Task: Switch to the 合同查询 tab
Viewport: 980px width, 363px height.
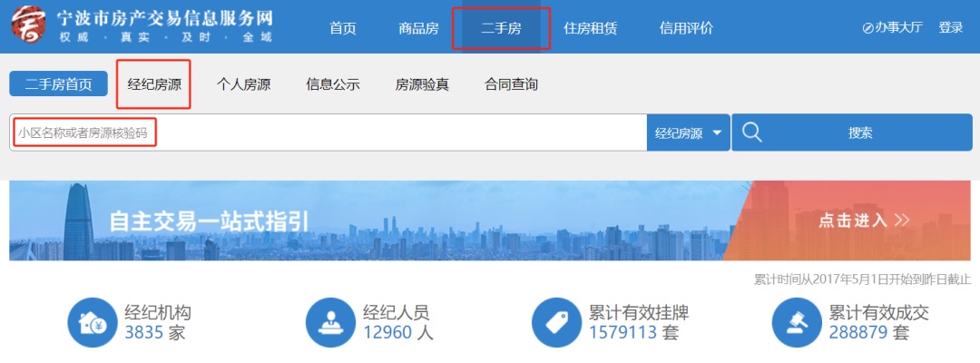Action: pyautogui.click(x=511, y=84)
